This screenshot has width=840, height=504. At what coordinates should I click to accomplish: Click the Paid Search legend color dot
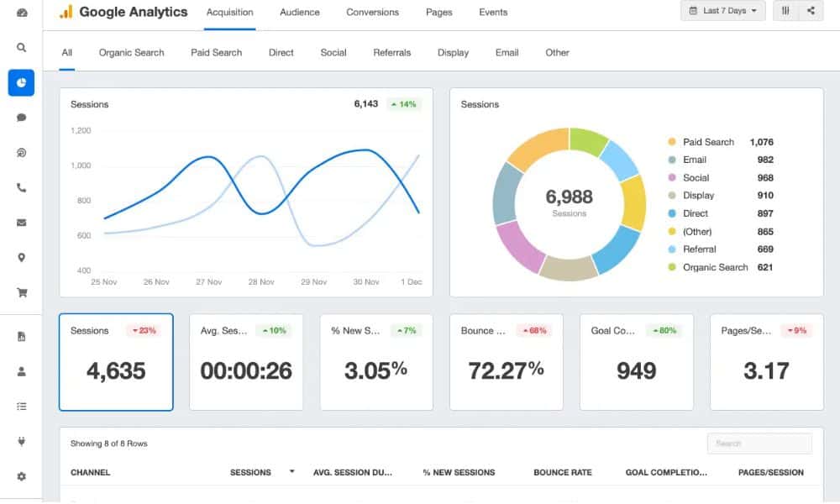(x=671, y=142)
